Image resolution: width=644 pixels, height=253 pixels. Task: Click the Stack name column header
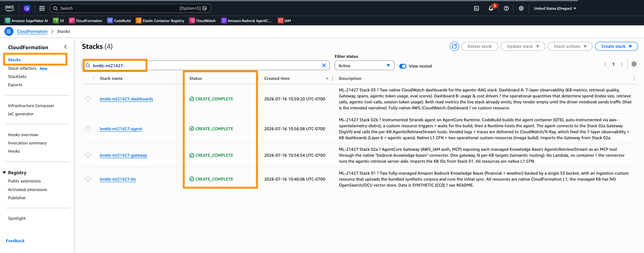point(111,78)
